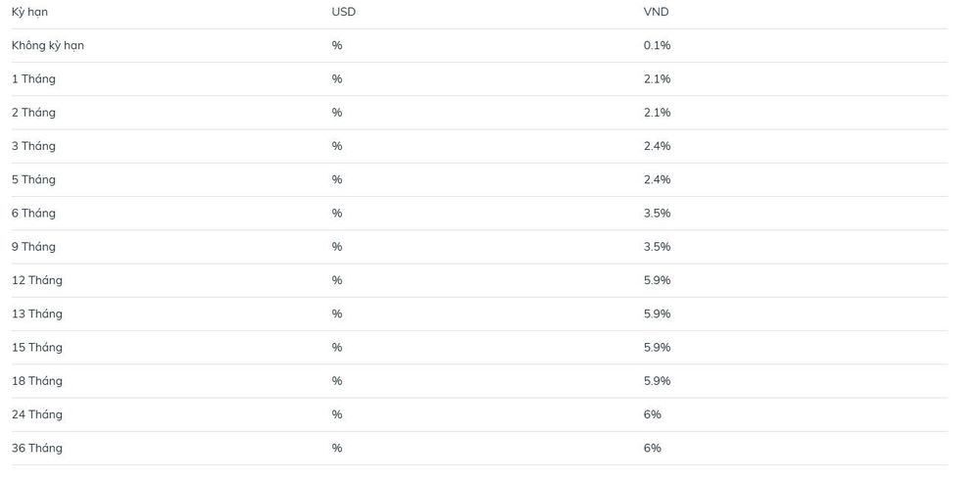Click the USD column header
Screen dimensions: 980x484
pyautogui.click(x=343, y=12)
